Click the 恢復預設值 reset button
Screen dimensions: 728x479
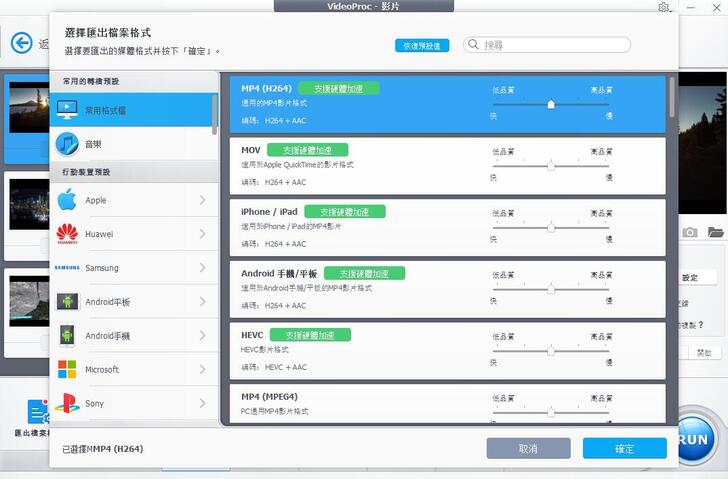[x=422, y=45]
